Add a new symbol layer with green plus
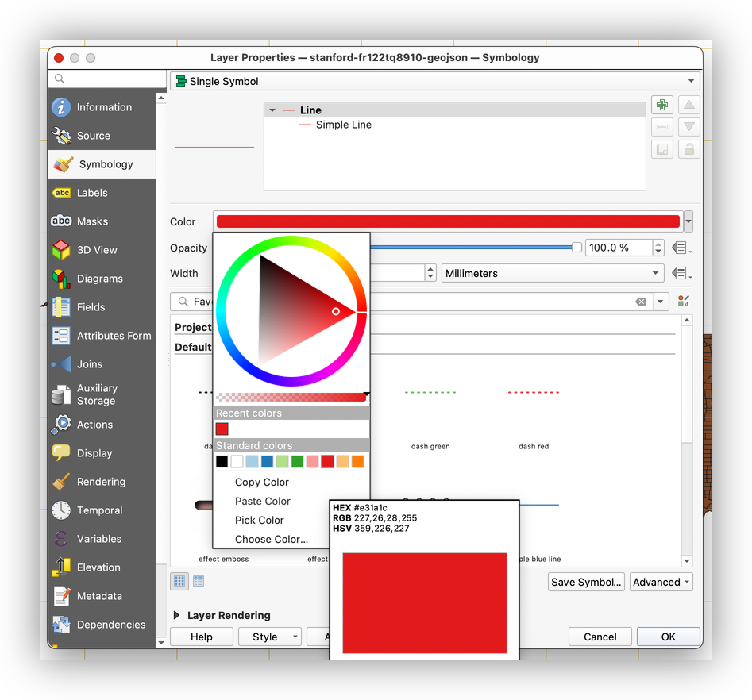 click(661, 106)
